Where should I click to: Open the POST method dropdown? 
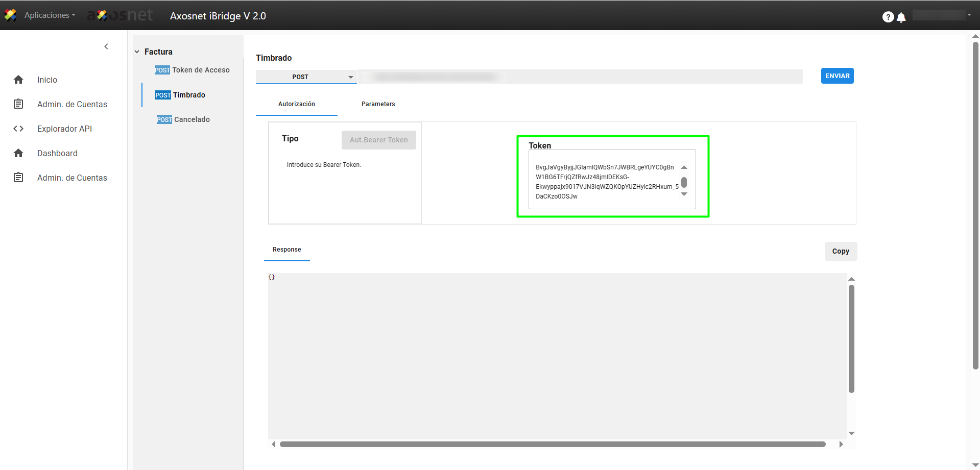pos(306,77)
